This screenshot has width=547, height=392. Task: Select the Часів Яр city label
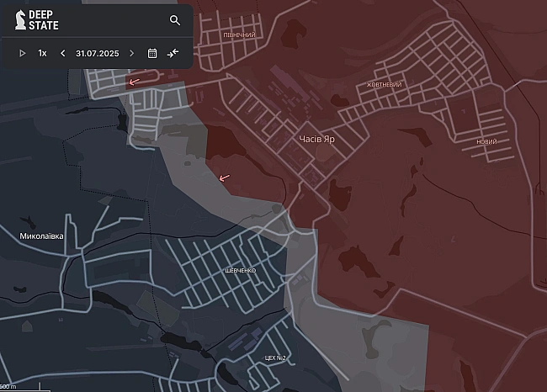pos(316,139)
